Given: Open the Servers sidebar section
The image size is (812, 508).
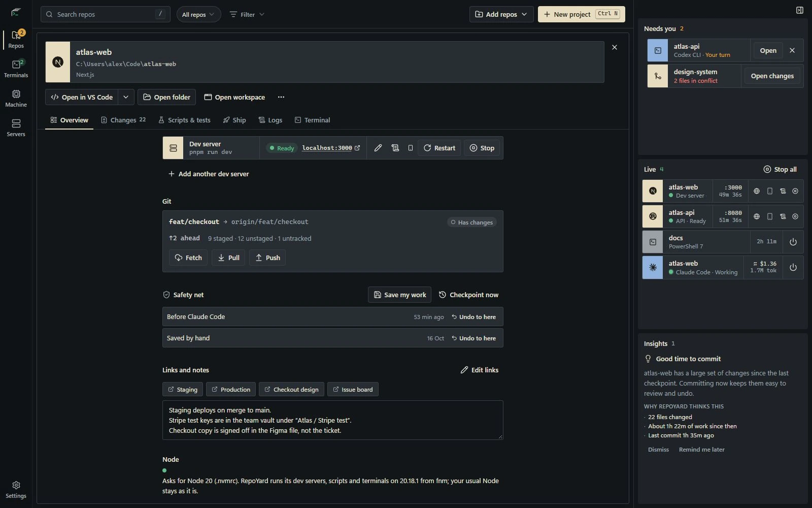Looking at the screenshot, I should (x=16, y=128).
